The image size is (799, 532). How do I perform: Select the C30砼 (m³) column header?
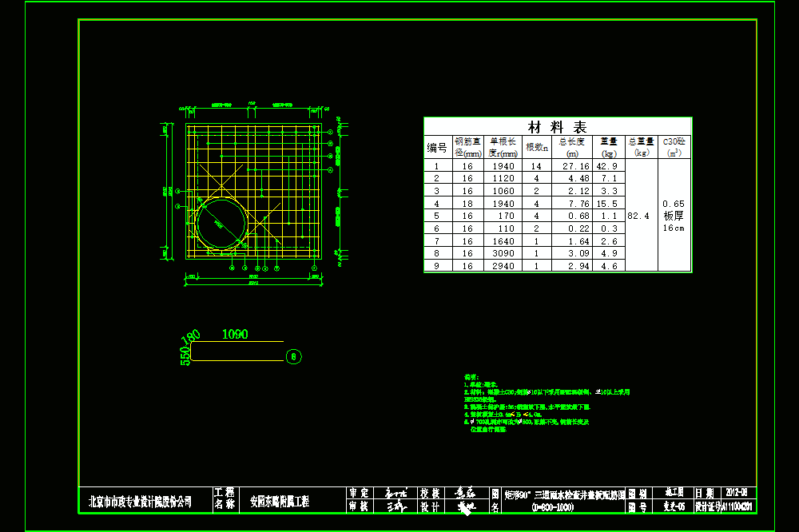point(674,147)
